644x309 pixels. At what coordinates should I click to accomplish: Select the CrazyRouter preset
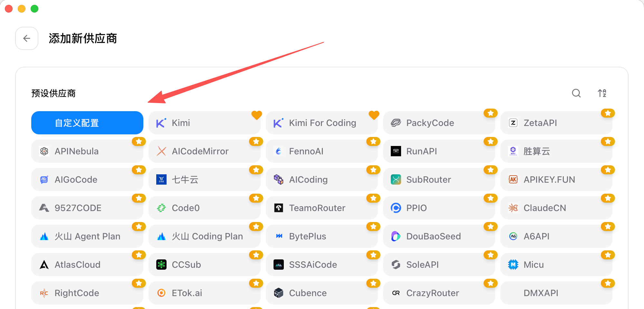click(x=439, y=293)
